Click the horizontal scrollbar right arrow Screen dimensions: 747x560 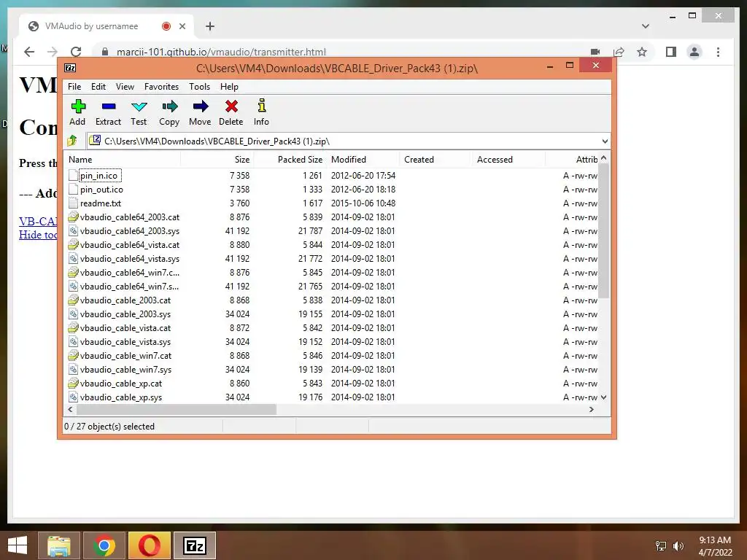pos(591,409)
